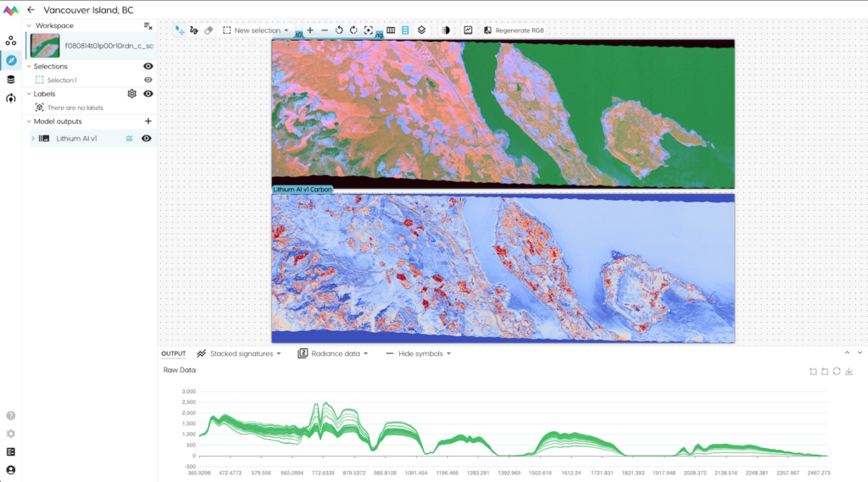This screenshot has height=482, width=868.
Task: Open the layers stack icon
Action: click(421, 30)
